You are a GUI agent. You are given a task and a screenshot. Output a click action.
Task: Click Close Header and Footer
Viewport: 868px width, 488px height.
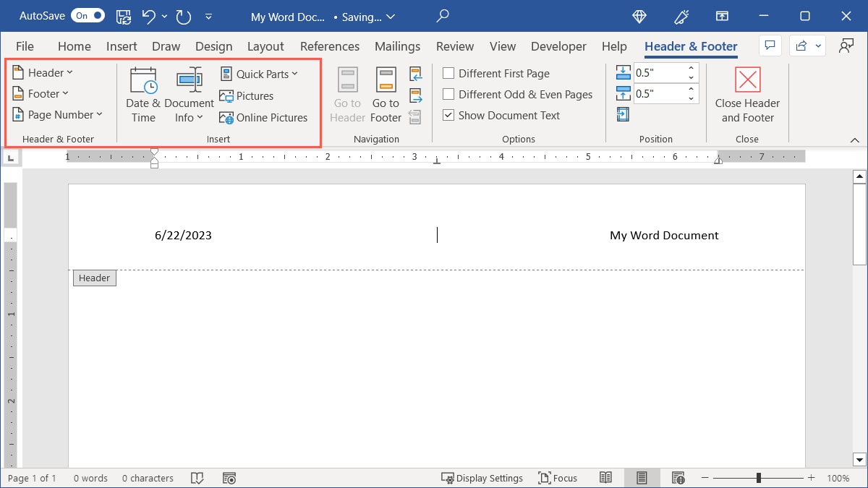click(747, 95)
